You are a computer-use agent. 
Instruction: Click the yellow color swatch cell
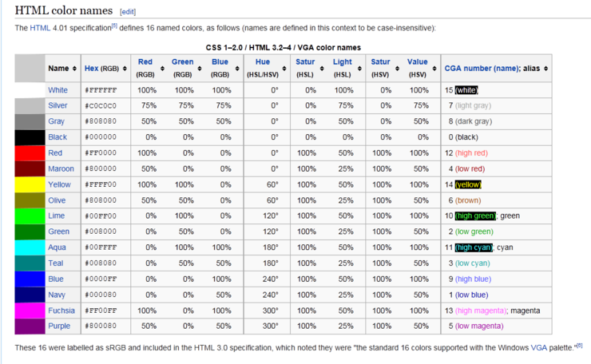(30, 184)
